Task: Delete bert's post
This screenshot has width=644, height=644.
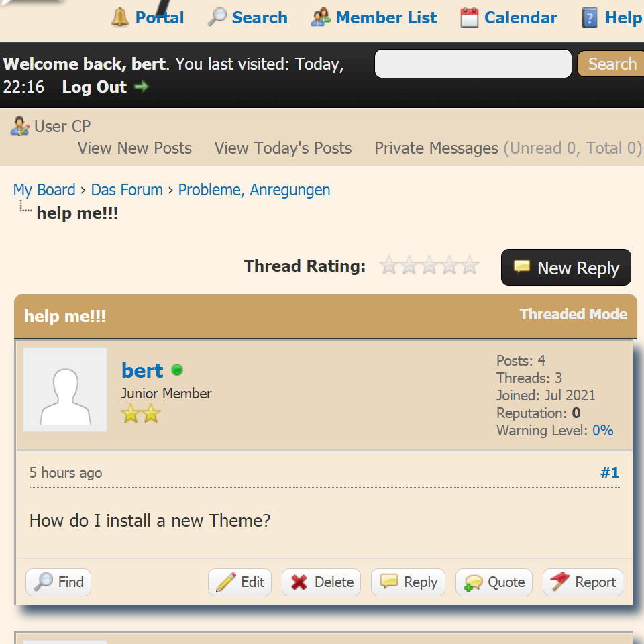Action: click(x=321, y=582)
